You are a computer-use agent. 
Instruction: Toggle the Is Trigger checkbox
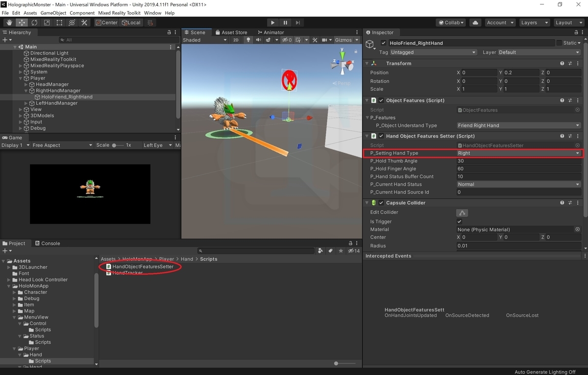pos(459,222)
